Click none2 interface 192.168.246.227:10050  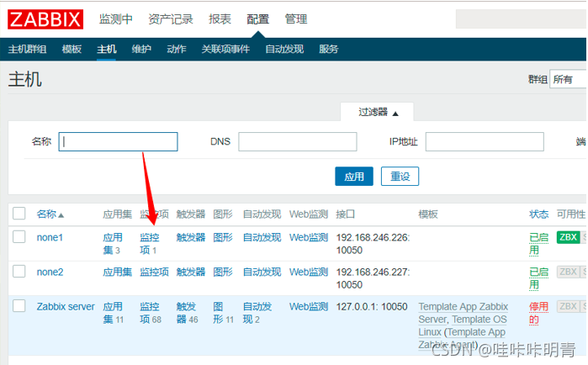pyautogui.click(x=373, y=278)
